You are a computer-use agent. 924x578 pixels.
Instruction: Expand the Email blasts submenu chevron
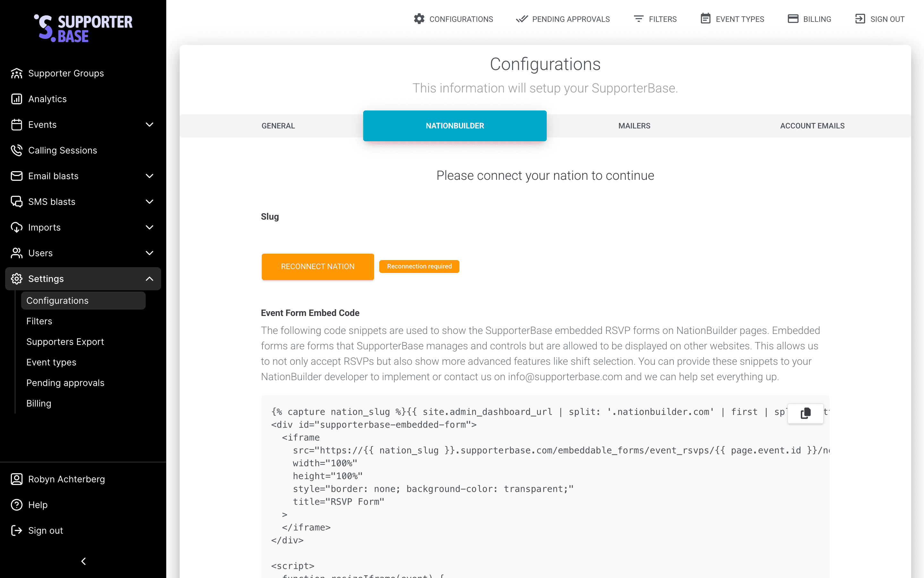tap(149, 176)
